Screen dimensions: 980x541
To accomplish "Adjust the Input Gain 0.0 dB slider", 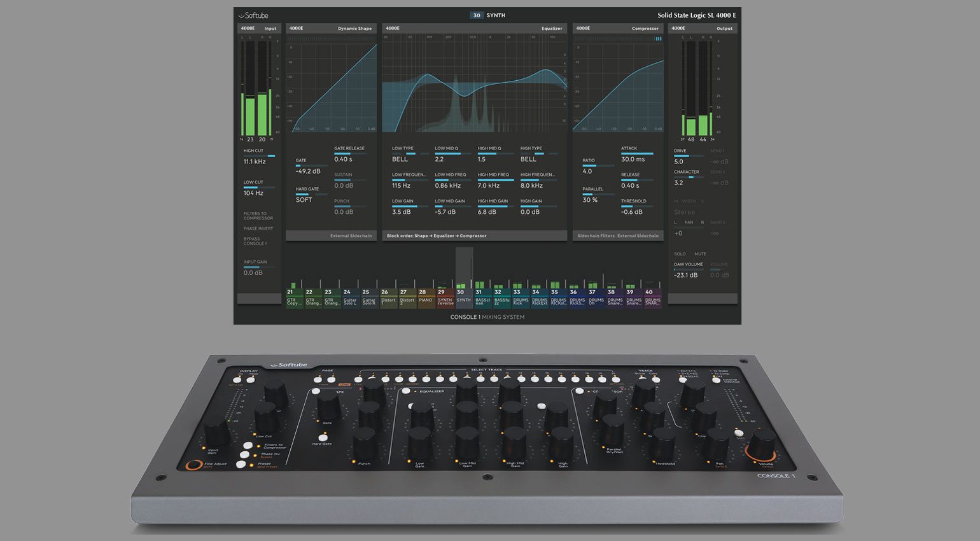I will point(259,268).
